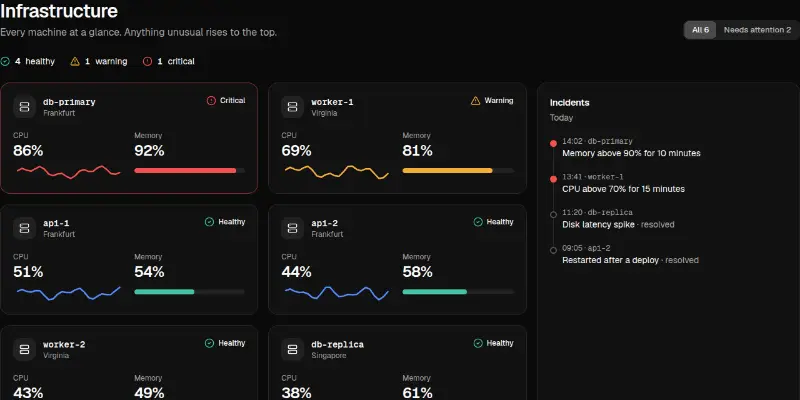Click the Critical alert icon on db-primary
Image resolution: width=800 pixels, height=400 pixels.
pyautogui.click(x=211, y=101)
